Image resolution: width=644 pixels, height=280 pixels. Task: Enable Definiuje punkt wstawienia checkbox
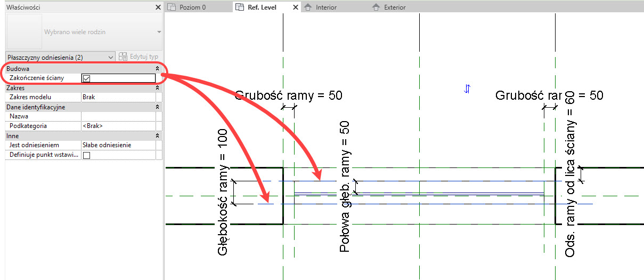[x=86, y=155]
